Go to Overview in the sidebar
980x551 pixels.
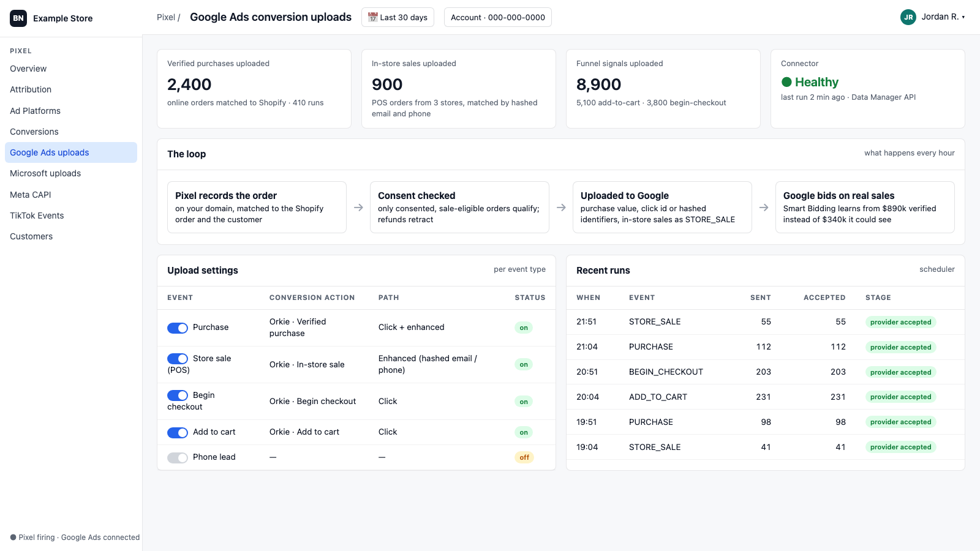[71, 69]
